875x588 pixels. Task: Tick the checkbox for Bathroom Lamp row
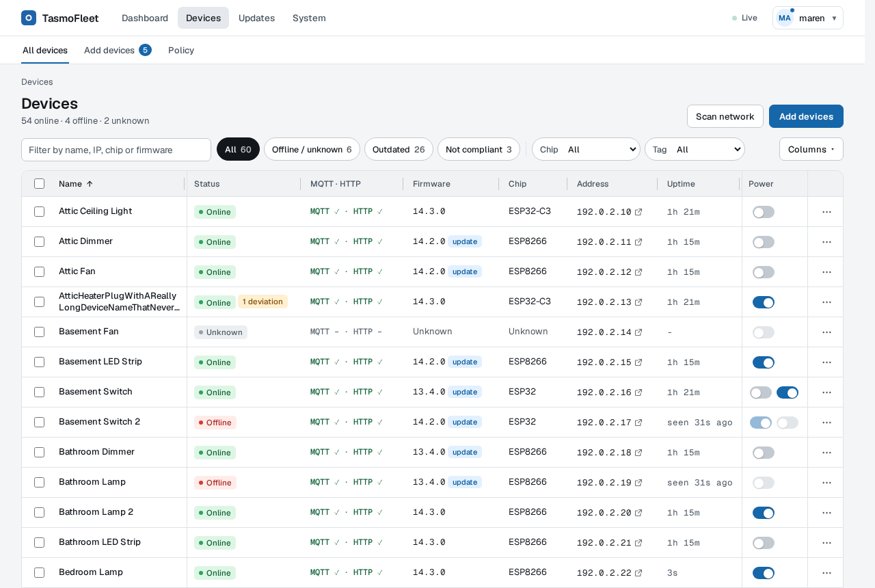click(x=39, y=483)
